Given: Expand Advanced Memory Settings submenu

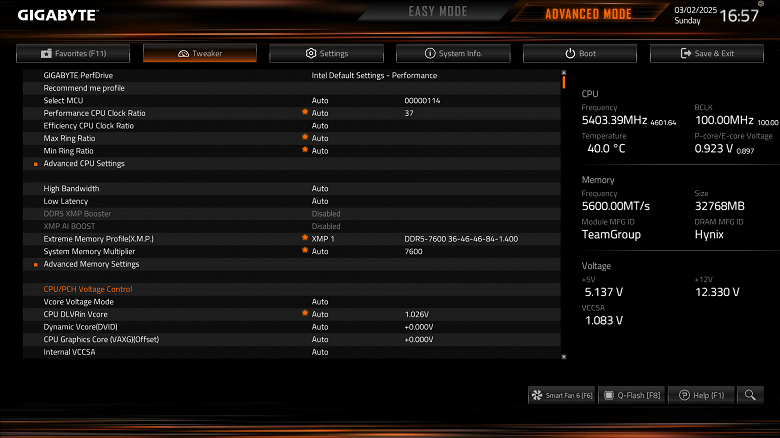Looking at the screenshot, I should (x=91, y=264).
